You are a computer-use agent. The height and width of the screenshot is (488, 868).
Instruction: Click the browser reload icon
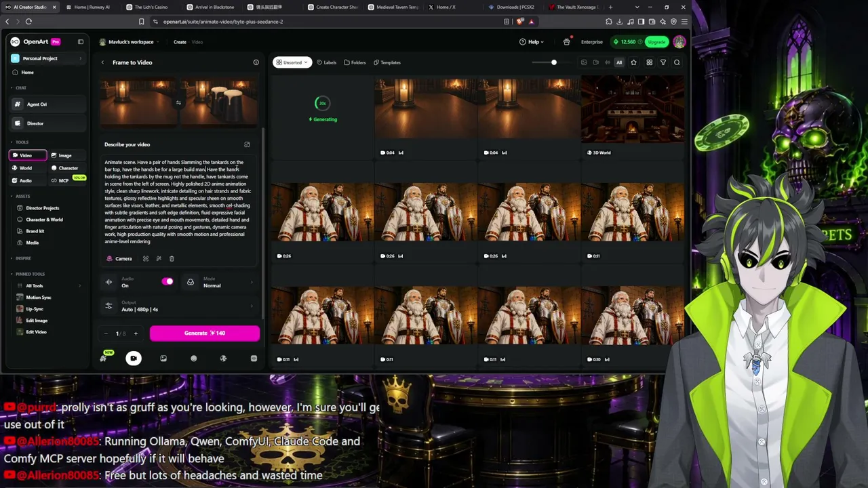click(28, 22)
